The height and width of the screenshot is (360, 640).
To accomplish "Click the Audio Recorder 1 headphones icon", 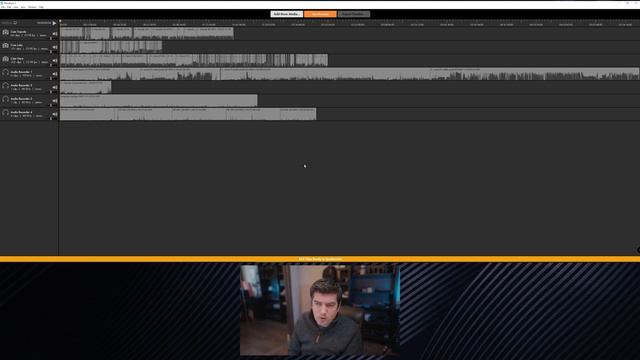I will 5,73.
